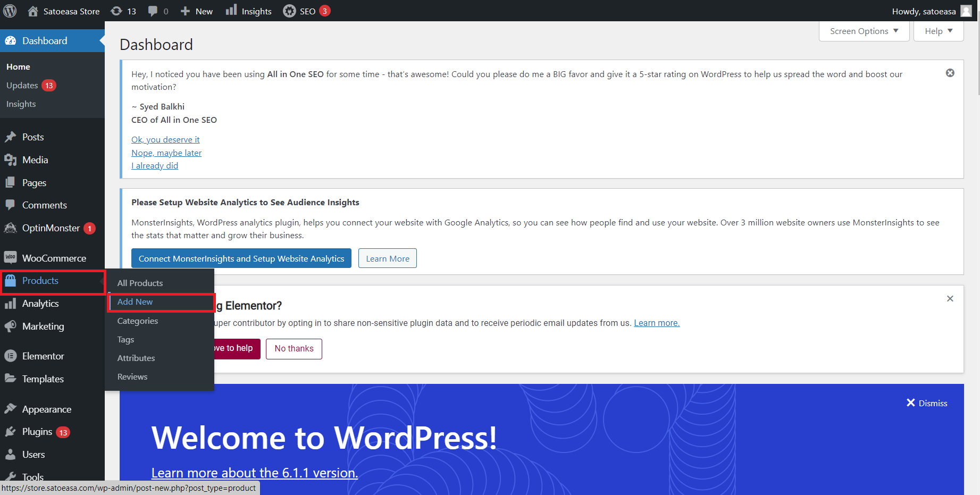Dismiss the All in One SEO rating notice
Viewport: 980px width, 495px height.
(950, 73)
